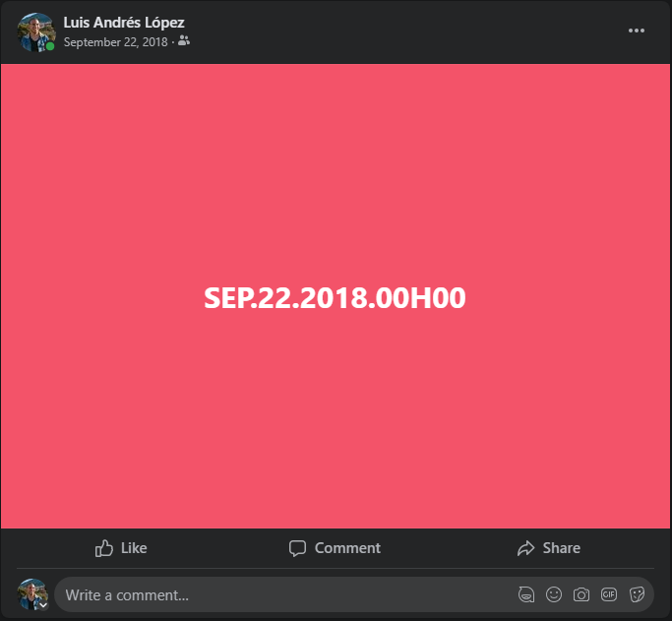This screenshot has height=621, width=672.
Task: Click the Comment label text
Action: (347, 548)
